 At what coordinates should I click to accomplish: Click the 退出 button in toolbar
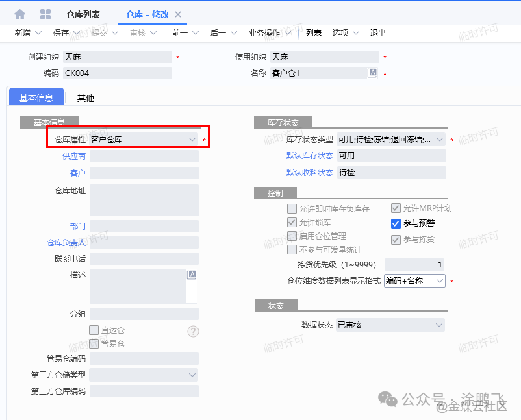click(x=377, y=33)
